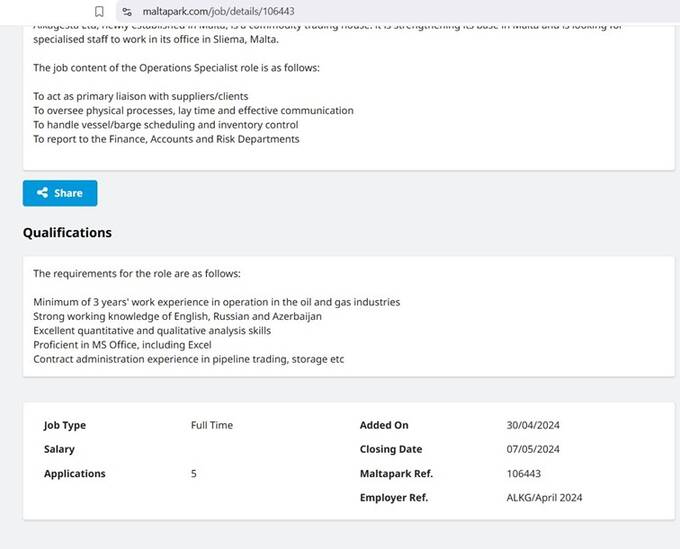Open the site information icon before the URL
The width and height of the screenshot is (680, 549).
127,11
